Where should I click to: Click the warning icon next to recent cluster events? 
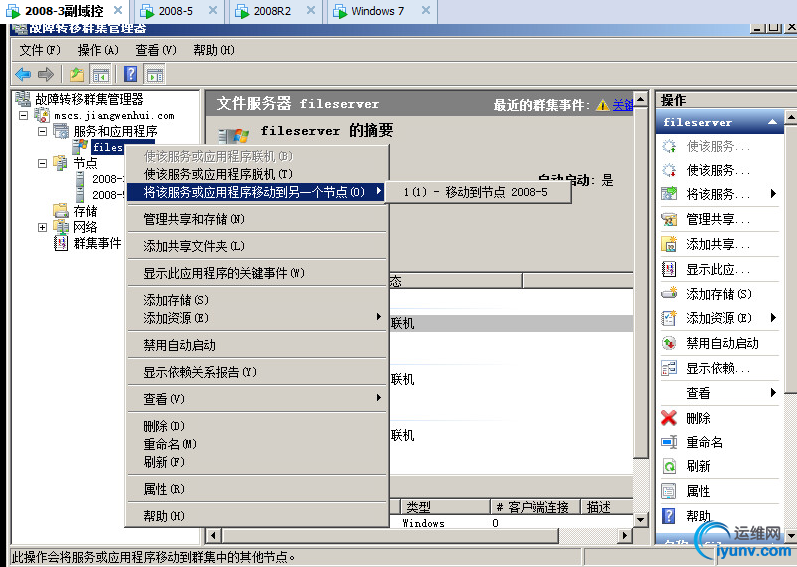603,105
